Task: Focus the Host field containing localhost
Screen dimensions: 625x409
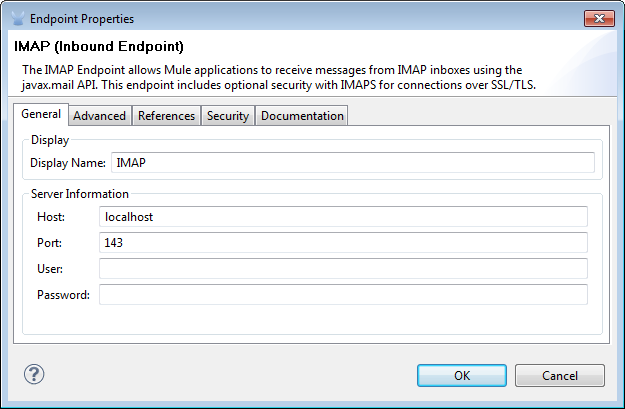Action: click(343, 217)
